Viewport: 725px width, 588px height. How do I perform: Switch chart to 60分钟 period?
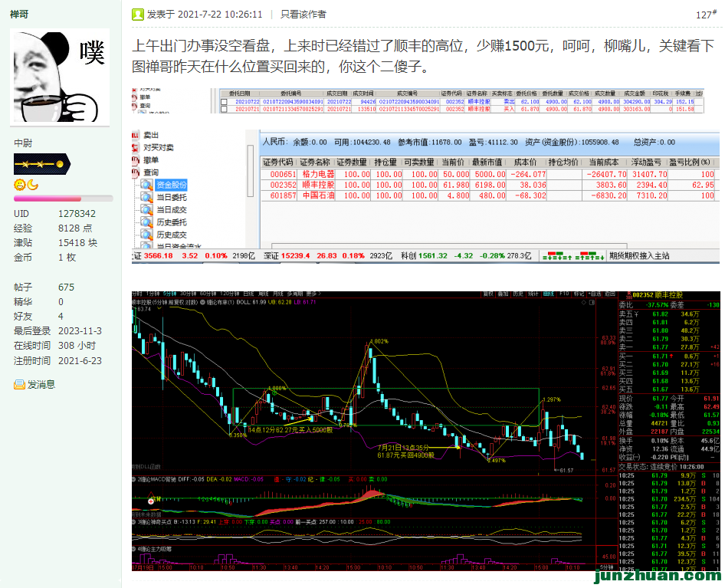[208, 294]
